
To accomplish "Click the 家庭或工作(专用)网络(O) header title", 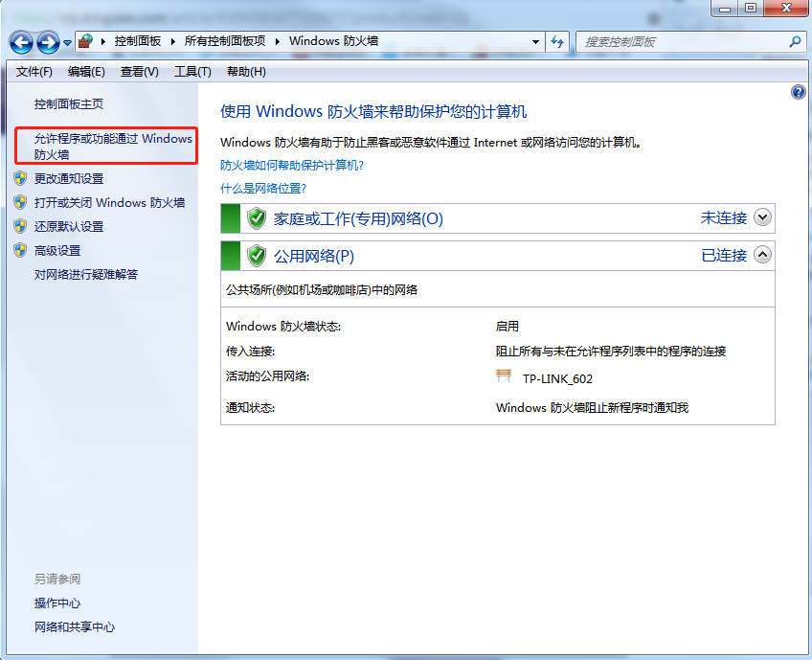I will click(358, 218).
